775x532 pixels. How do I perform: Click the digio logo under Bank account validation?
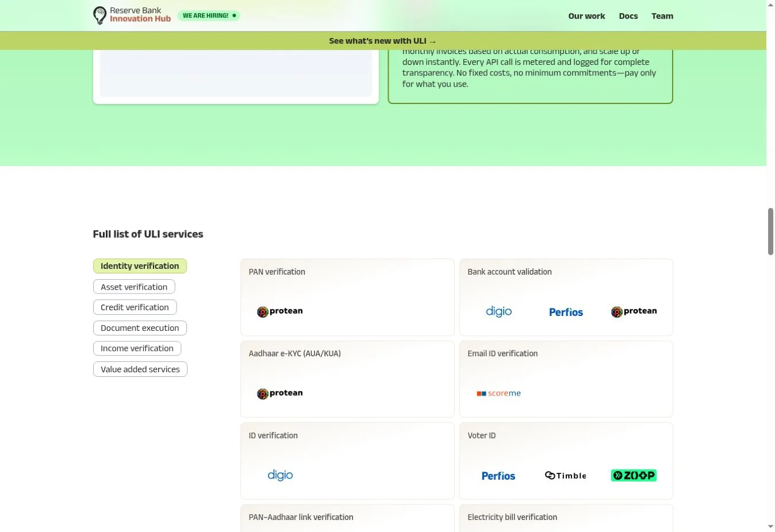pos(498,311)
